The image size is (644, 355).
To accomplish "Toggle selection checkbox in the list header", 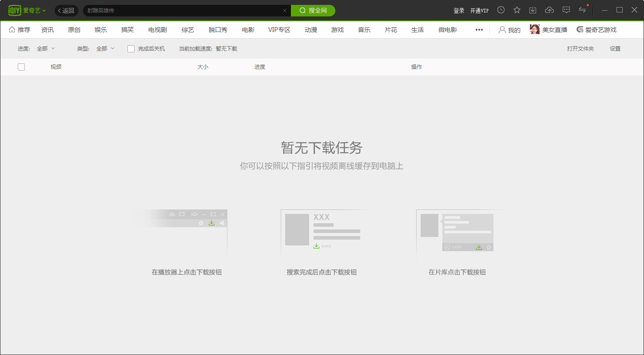I will click(x=21, y=67).
